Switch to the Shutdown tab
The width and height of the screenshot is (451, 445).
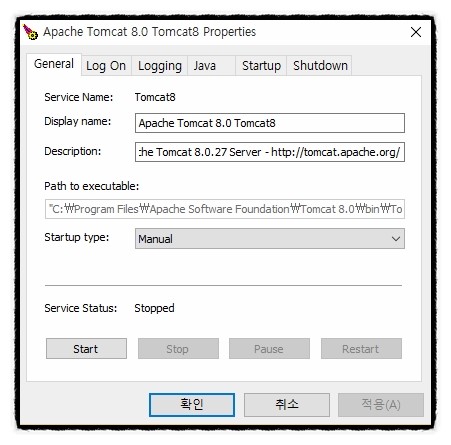tap(319, 66)
